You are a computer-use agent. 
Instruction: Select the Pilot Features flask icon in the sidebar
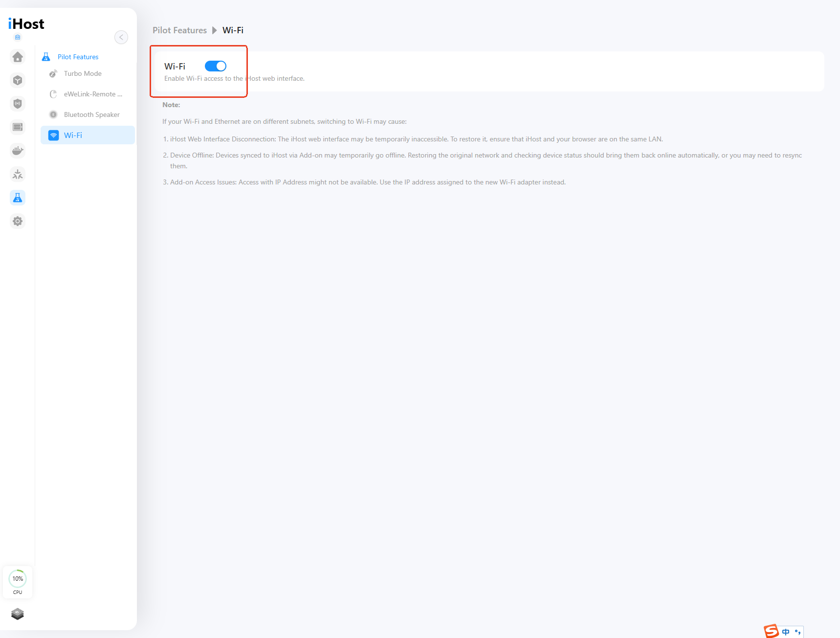18,198
